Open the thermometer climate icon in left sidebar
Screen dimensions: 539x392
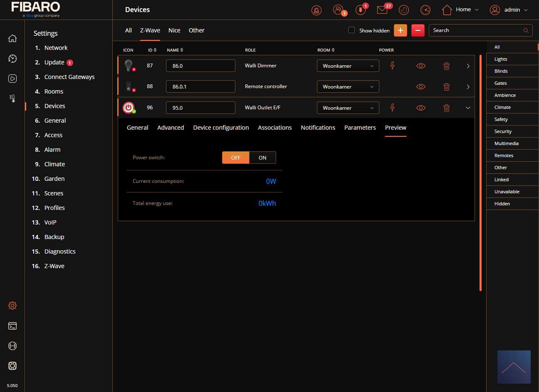pyautogui.click(x=12, y=99)
